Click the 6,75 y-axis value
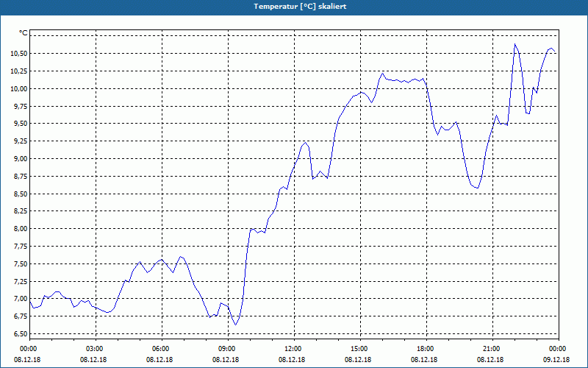 [21, 316]
